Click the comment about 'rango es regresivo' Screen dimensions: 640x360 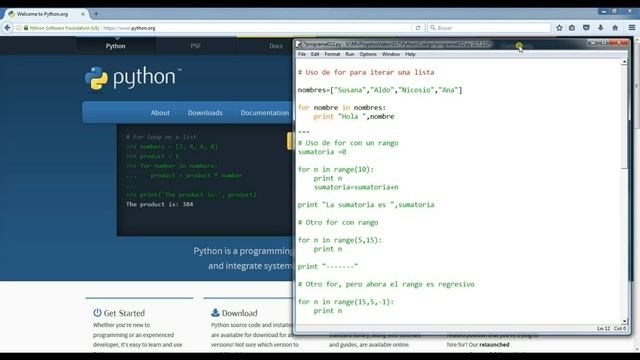pyautogui.click(x=386, y=284)
